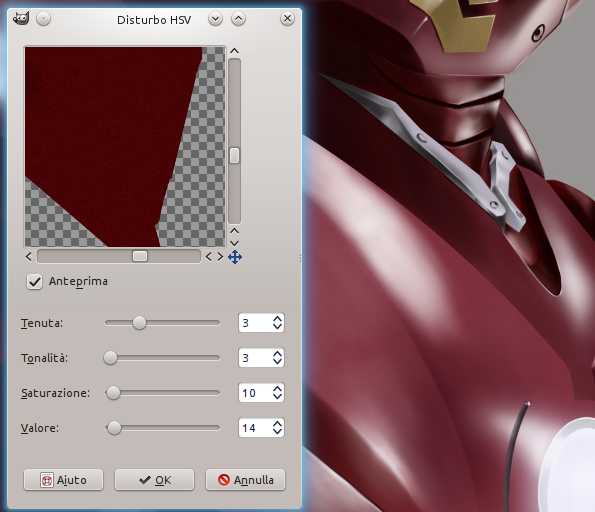595x512 pixels.
Task: Click the shade-down chevron in title bar
Action: pyautogui.click(x=216, y=19)
